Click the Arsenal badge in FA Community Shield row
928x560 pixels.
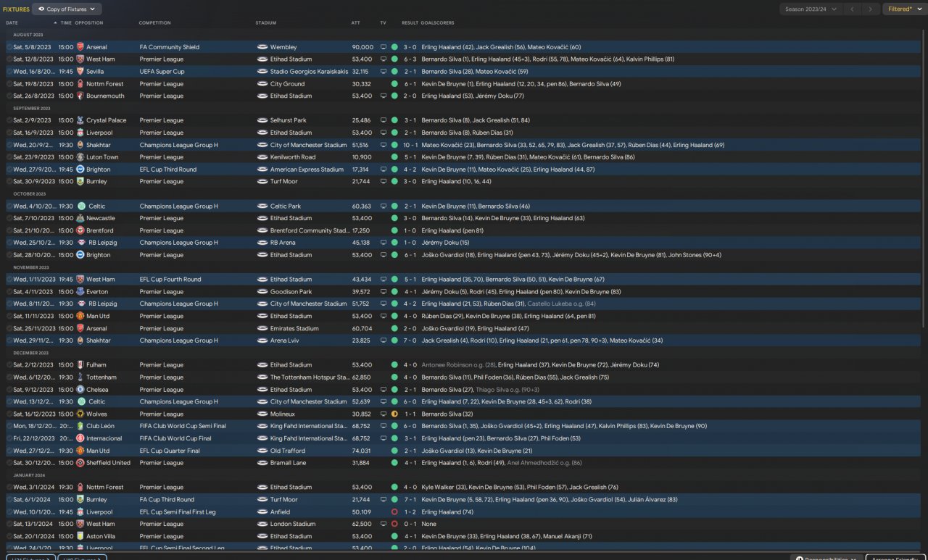click(80, 47)
